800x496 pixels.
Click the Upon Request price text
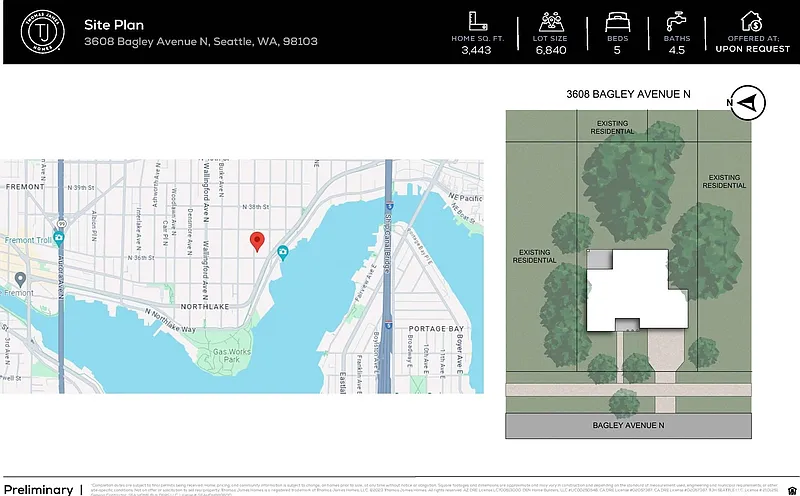752,48
